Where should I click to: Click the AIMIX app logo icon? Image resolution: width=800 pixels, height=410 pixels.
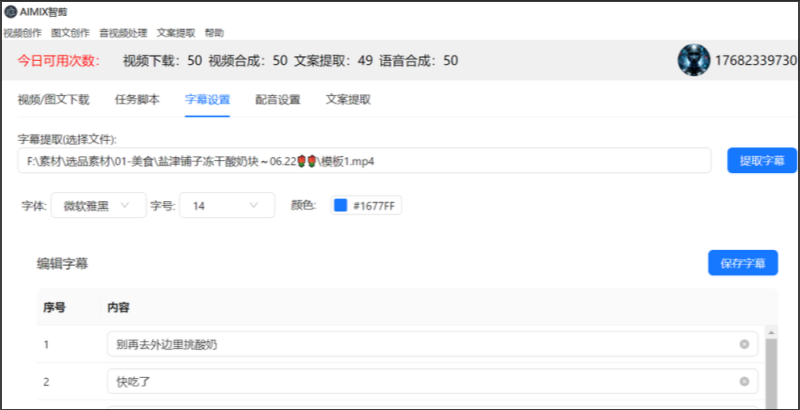10,11
